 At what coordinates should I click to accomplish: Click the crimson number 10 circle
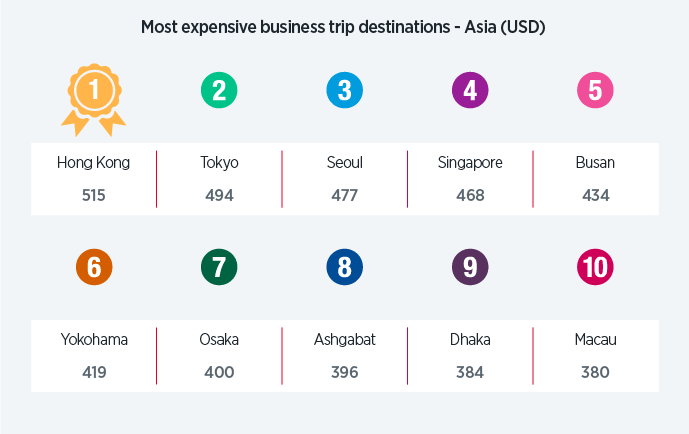pyautogui.click(x=595, y=267)
